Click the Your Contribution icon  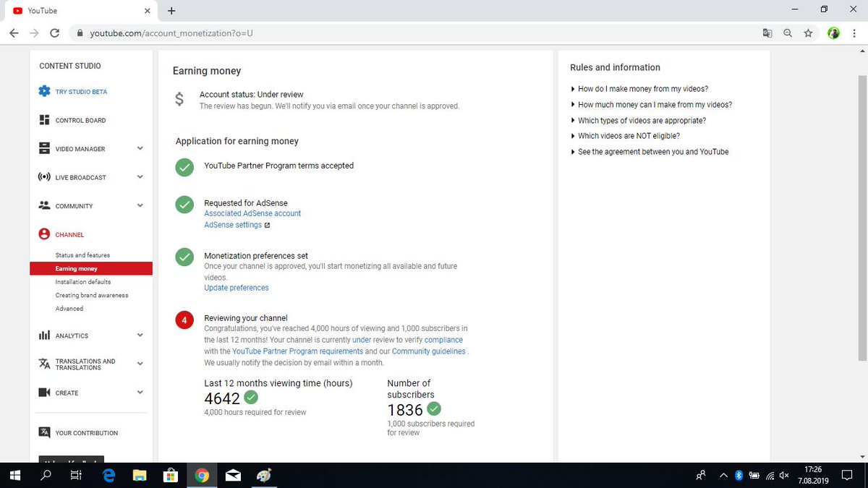point(44,432)
